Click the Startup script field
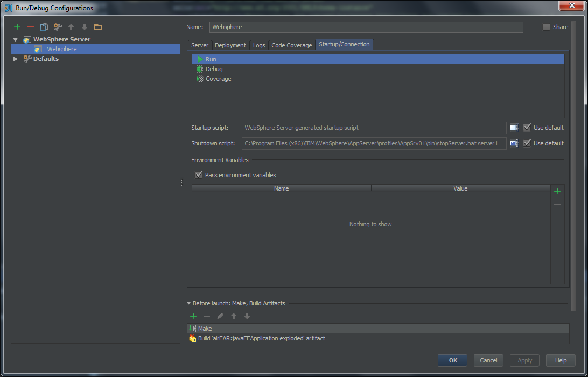This screenshot has width=588, height=377. click(x=374, y=128)
